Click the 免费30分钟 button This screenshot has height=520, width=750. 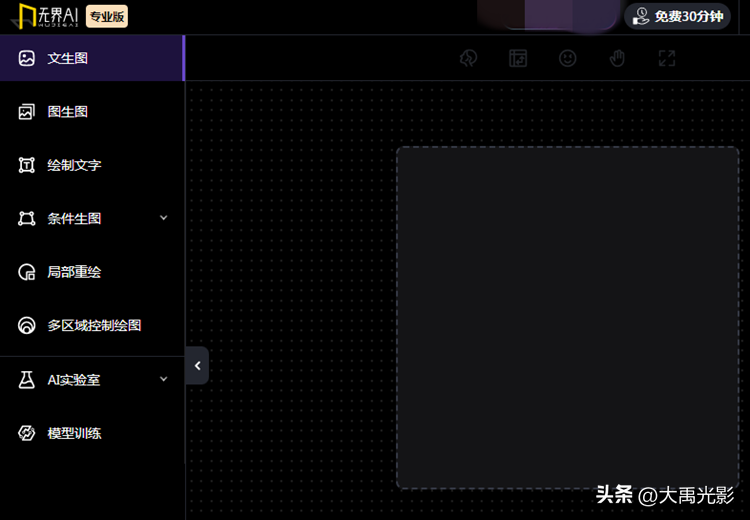[677, 16]
